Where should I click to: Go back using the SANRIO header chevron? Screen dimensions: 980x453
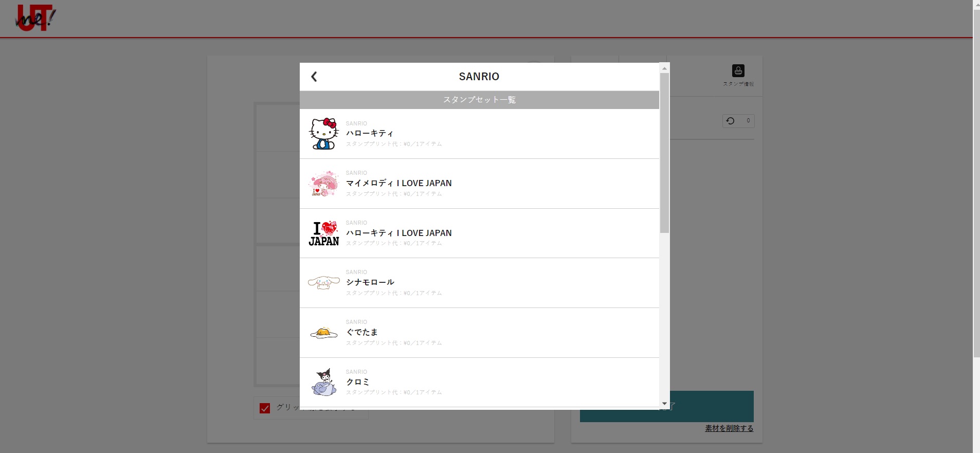click(314, 77)
